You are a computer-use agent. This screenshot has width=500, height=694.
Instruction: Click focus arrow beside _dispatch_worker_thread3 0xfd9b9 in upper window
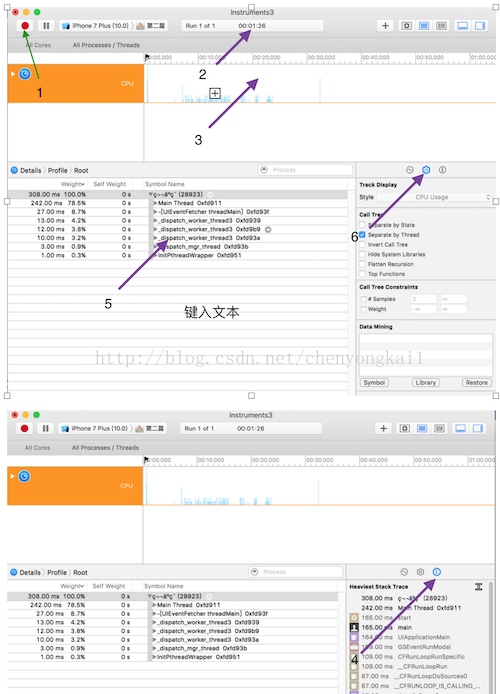268,229
